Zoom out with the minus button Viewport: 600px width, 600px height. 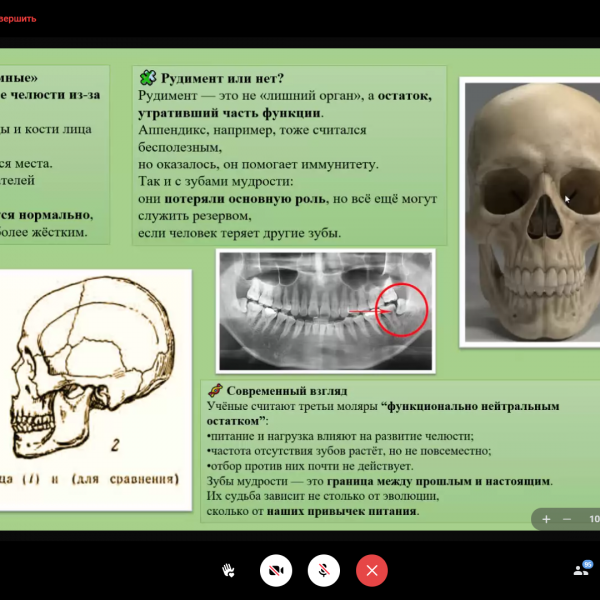567,519
